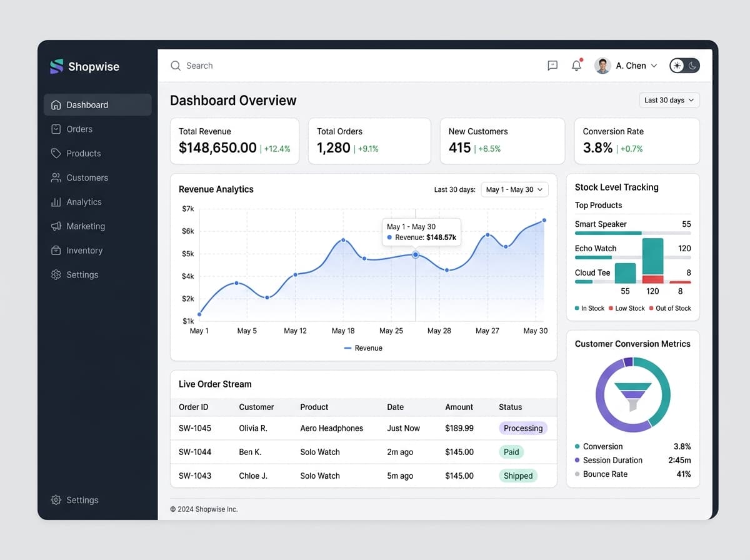Viewport: 750px width, 560px height.
Task: Click the Customer column header
Action: coord(256,407)
